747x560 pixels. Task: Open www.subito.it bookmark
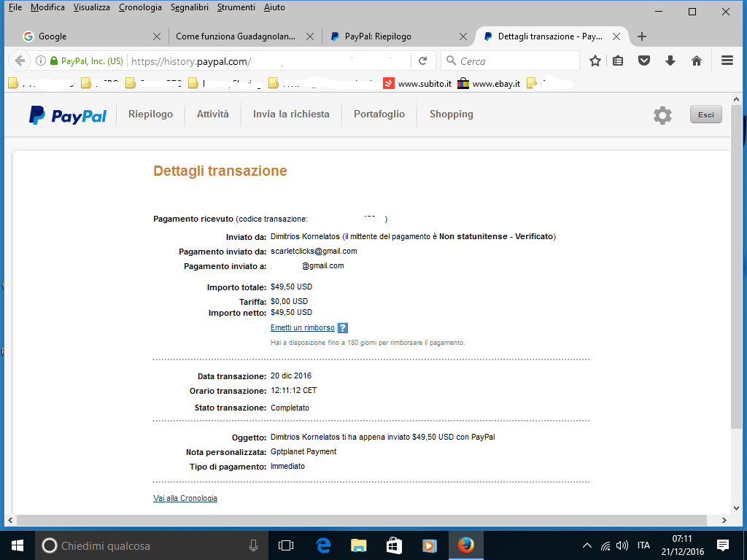(417, 84)
